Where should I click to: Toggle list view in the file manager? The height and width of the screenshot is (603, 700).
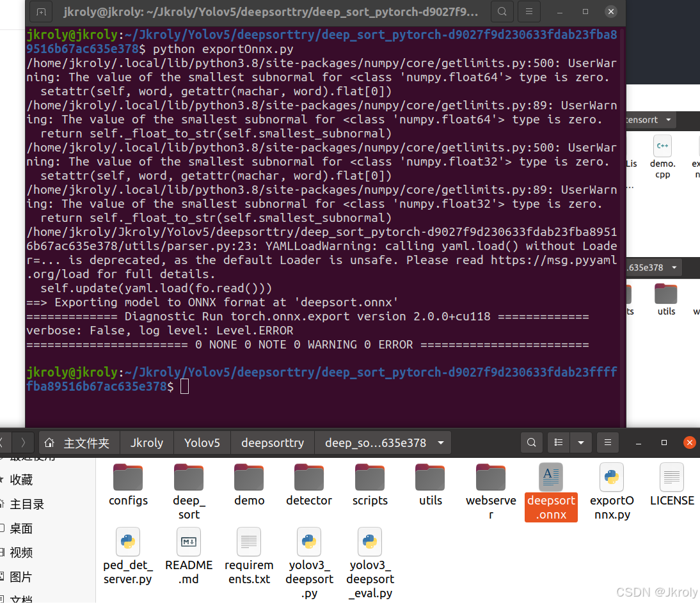pos(558,442)
